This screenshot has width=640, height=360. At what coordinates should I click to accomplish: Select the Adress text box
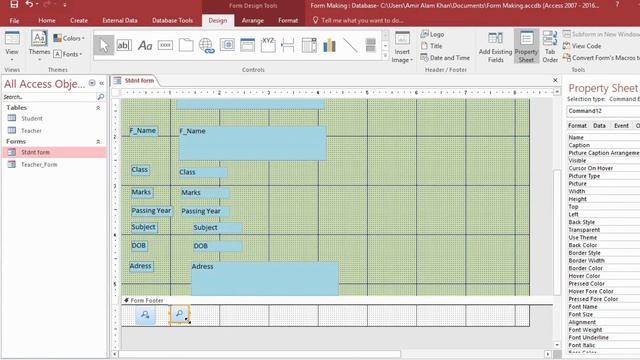(264, 278)
